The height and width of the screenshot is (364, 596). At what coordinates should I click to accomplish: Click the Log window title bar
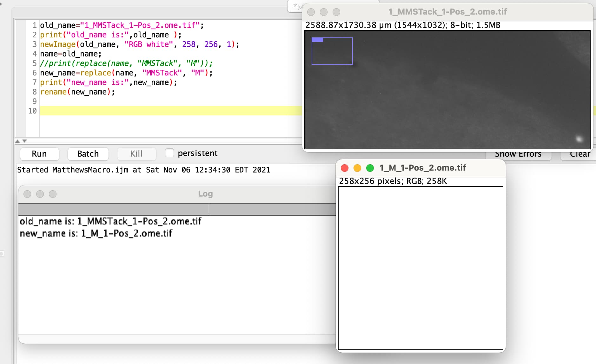pyautogui.click(x=205, y=194)
